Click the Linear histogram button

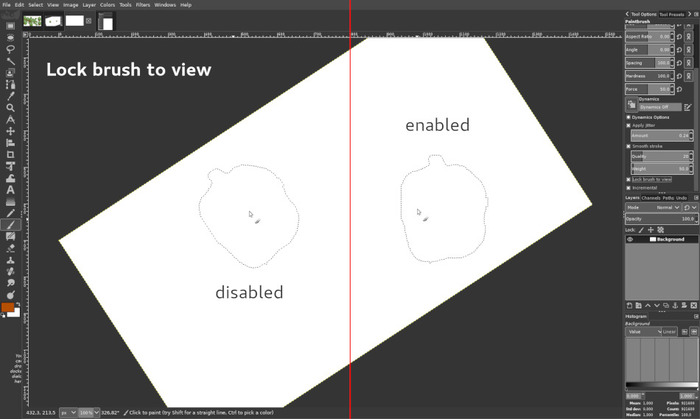click(x=669, y=332)
